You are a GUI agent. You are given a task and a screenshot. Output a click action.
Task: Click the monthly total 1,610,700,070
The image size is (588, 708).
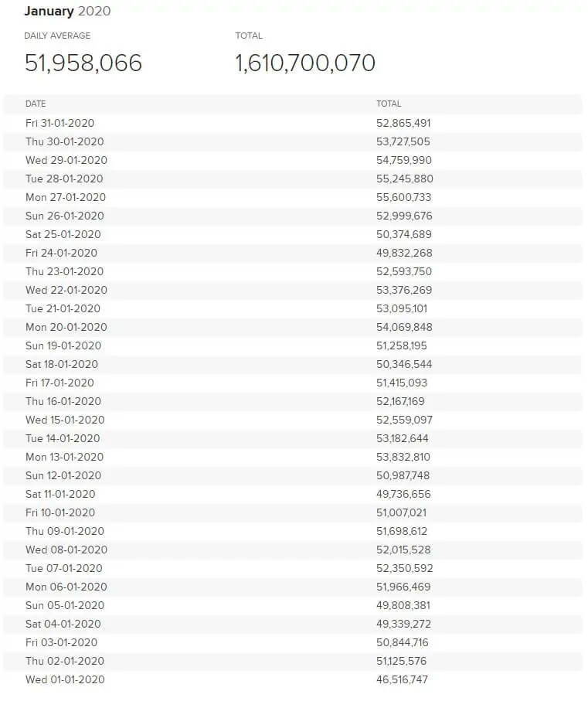305,63
